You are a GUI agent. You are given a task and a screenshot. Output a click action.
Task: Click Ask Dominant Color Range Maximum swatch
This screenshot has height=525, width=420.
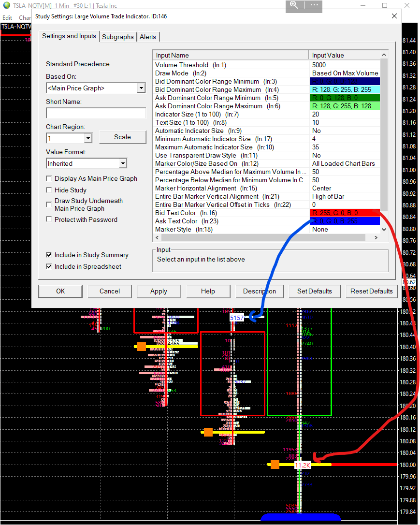click(345, 106)
